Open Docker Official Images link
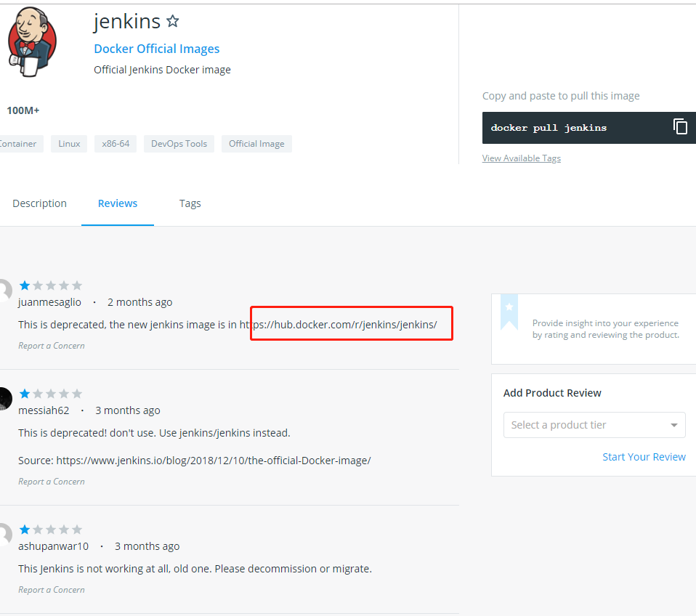 click(x=157, y=49)
